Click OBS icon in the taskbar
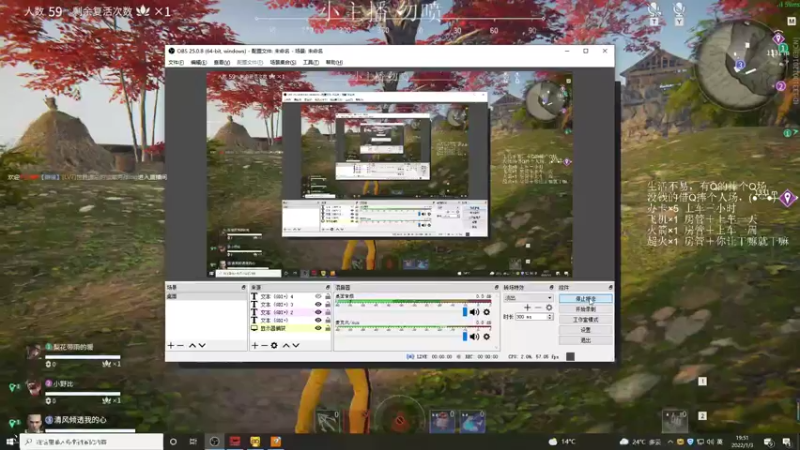Image resolution: width=800 pixels, height=450 pixels. pos(214,441)
